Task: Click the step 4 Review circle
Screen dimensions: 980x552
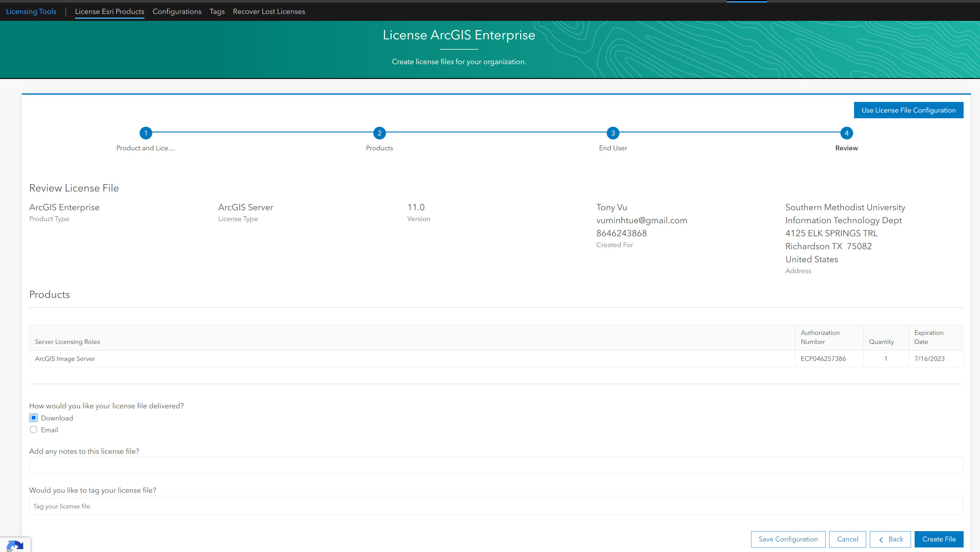Action: [x=846, y=133]
